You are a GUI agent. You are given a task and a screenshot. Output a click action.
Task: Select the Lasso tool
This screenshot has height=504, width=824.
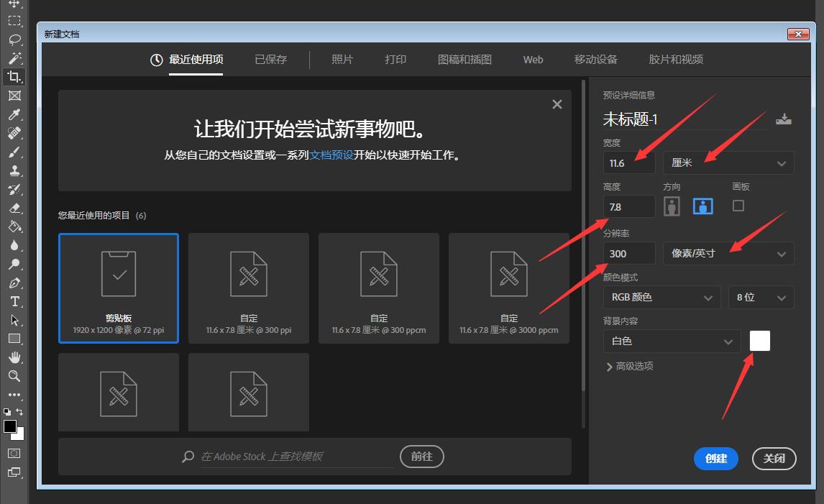14,40
